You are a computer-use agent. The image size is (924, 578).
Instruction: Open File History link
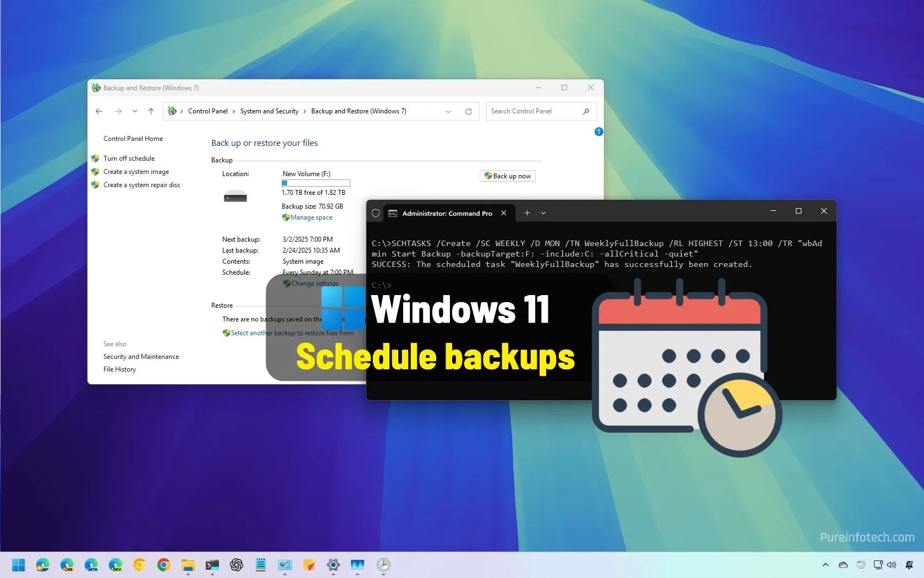(119, 369)
